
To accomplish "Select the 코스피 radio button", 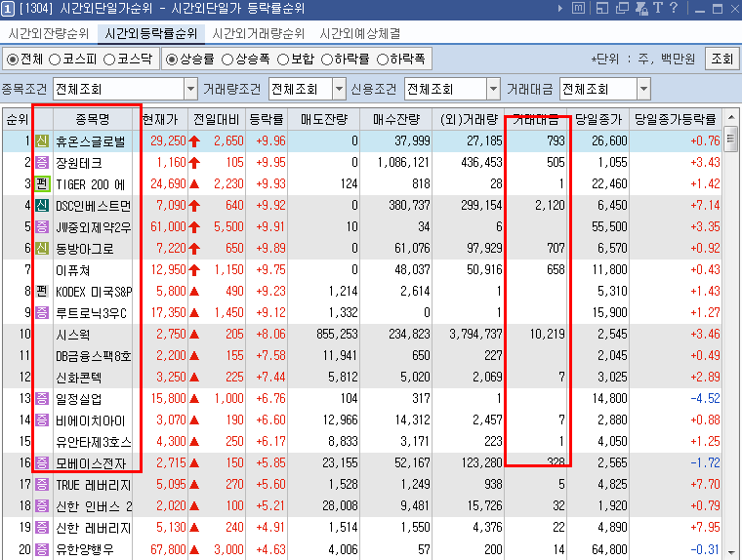I will pos(55,60).
